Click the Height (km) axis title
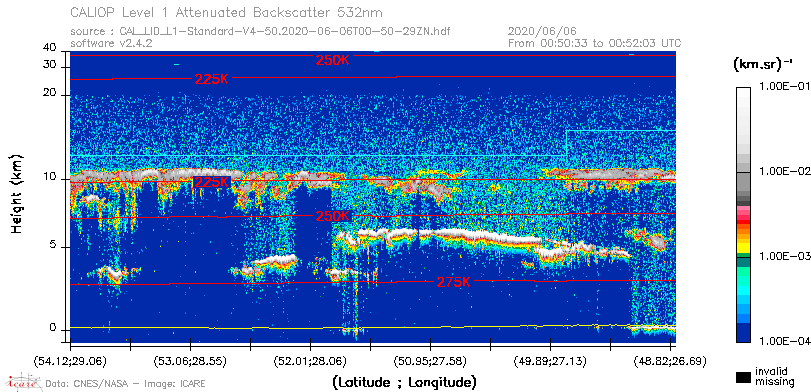This screenshot has width=811, height=392. click(17, 193)
